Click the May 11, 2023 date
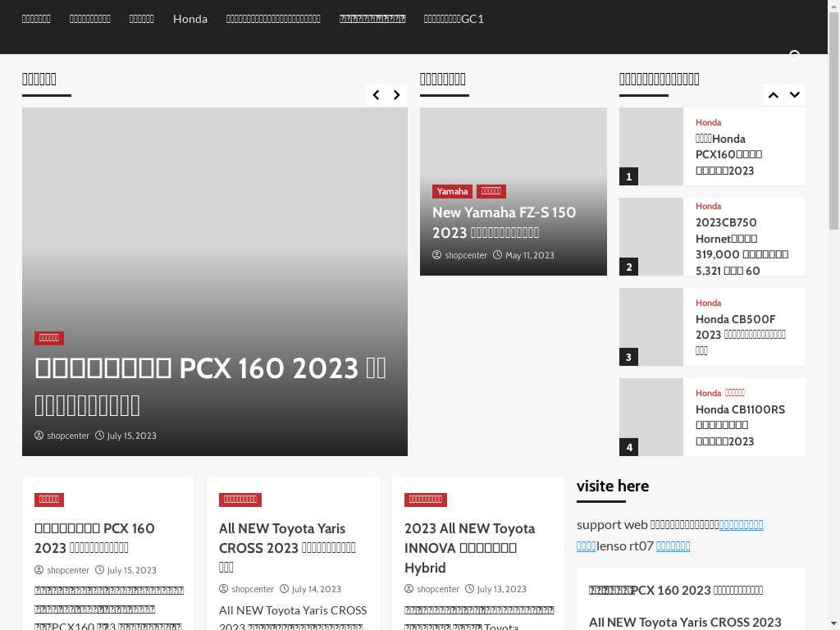The height and width of the screenshot is (630, 840). tap(529, 255)
